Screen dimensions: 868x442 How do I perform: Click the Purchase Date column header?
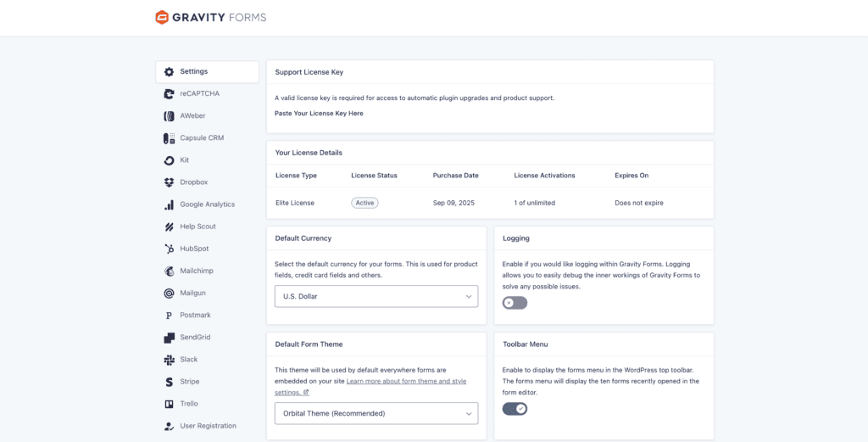click(455, 176)
